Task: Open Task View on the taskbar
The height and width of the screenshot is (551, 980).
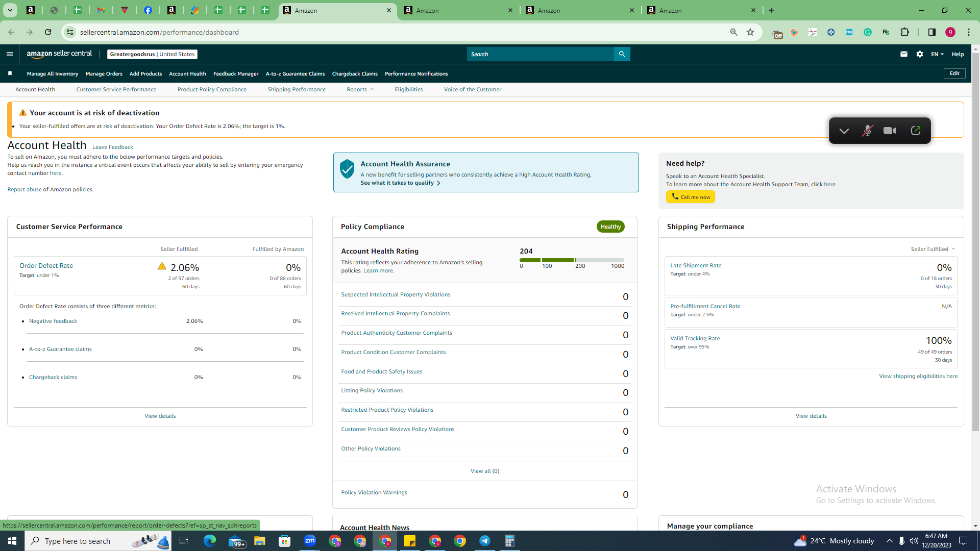Action: 184,541
